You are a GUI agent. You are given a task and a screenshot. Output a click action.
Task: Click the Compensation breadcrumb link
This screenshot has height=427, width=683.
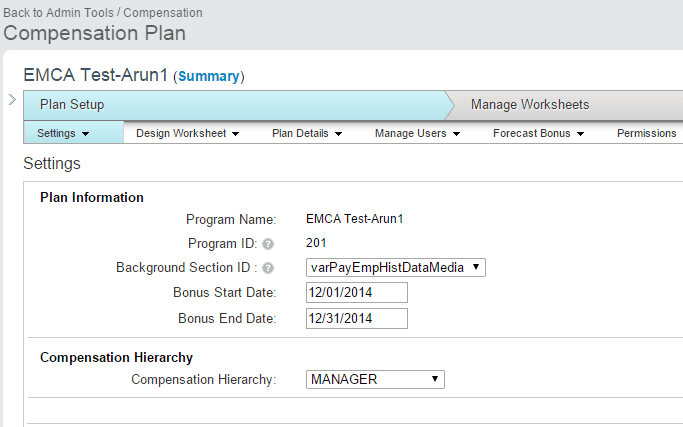(x=162, y=13)
